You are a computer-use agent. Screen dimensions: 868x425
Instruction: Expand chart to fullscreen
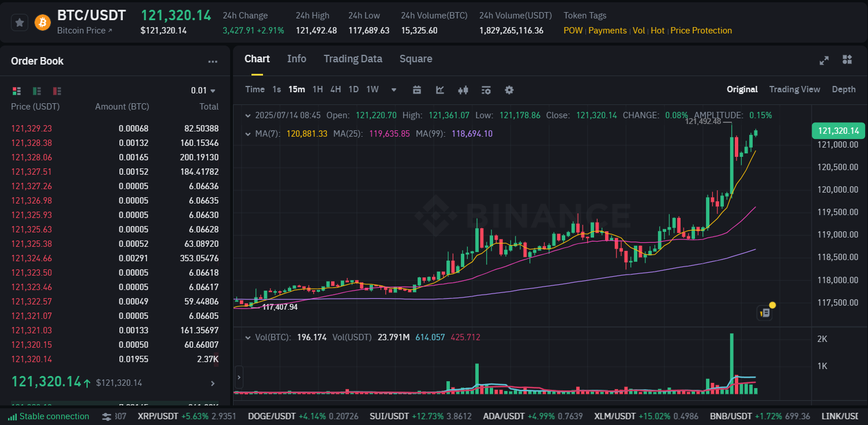coord(824,60)
